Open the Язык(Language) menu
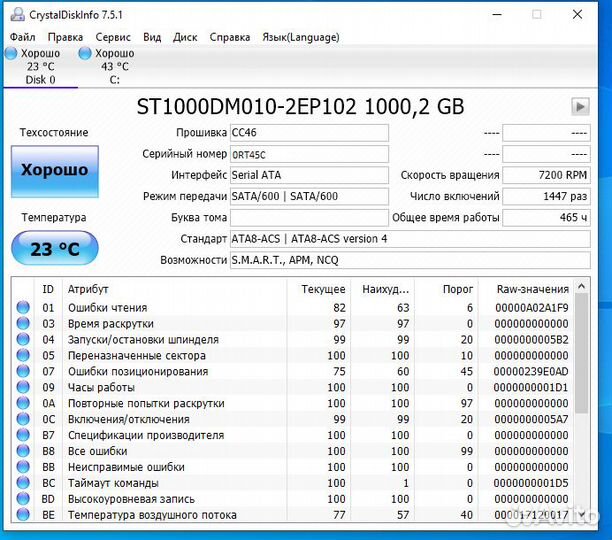 pyautogui.click(x=301, y=37)
